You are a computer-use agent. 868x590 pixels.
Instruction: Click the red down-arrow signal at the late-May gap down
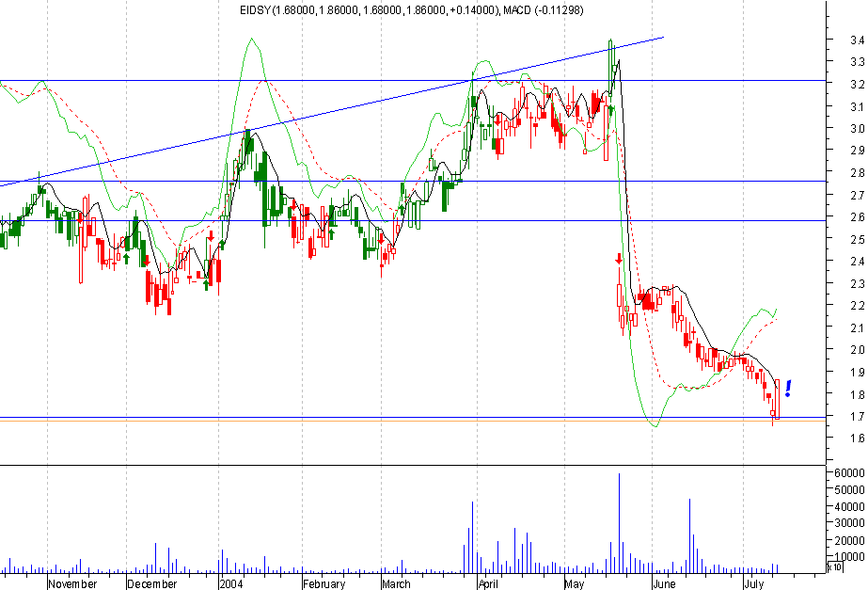point(619,259)
